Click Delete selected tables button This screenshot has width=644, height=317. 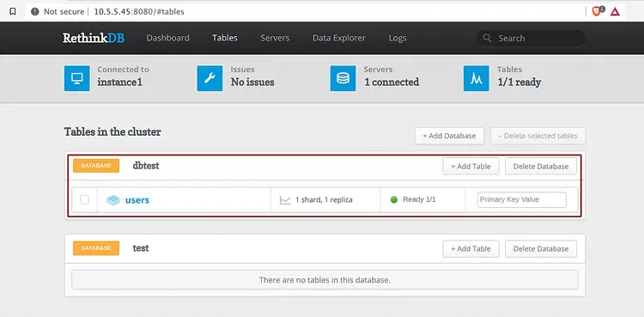pos(538,136)
